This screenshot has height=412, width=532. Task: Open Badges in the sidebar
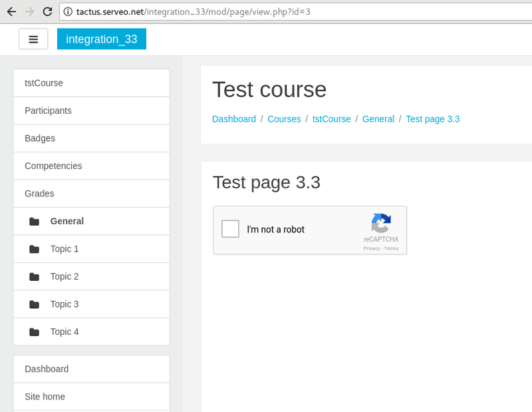point(91,138)
